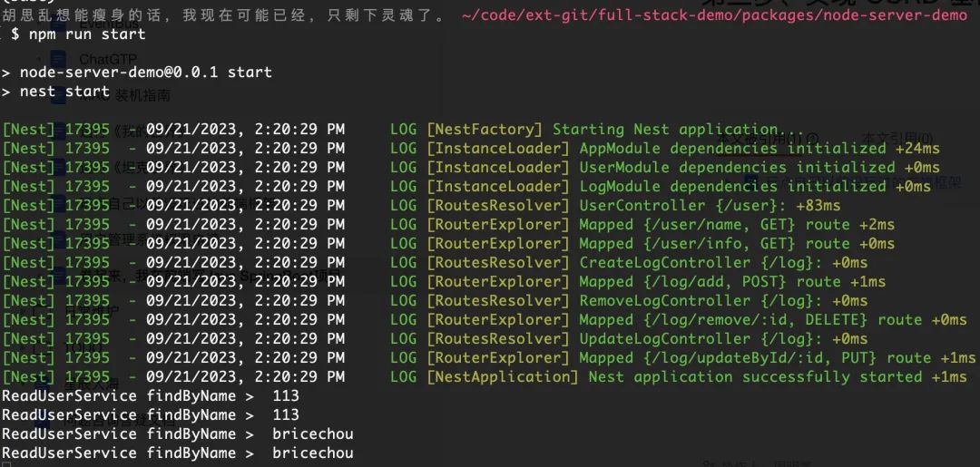
Task: Click the last findByName > bricechou output
Action: click(x=178, y=452)
